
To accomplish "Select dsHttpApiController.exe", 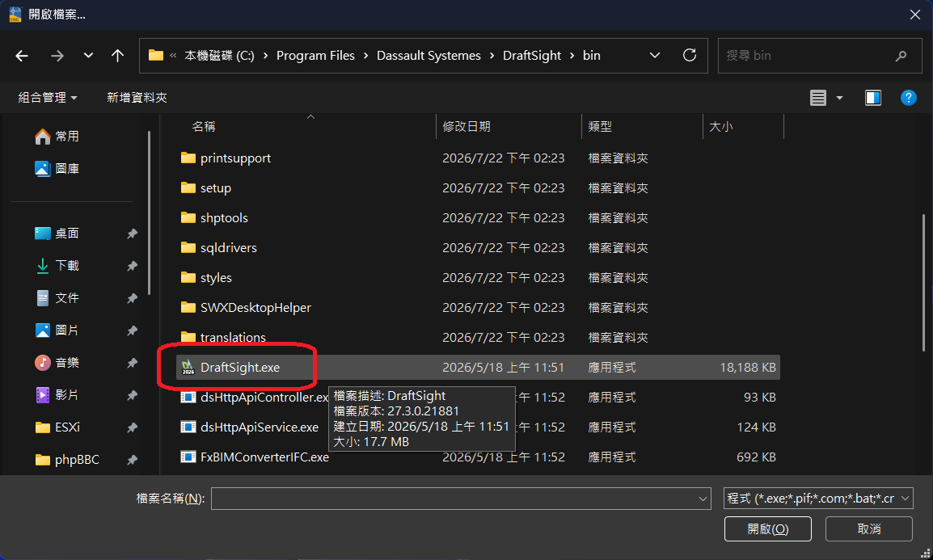I will pyautogui.click(x=264, y=397).
